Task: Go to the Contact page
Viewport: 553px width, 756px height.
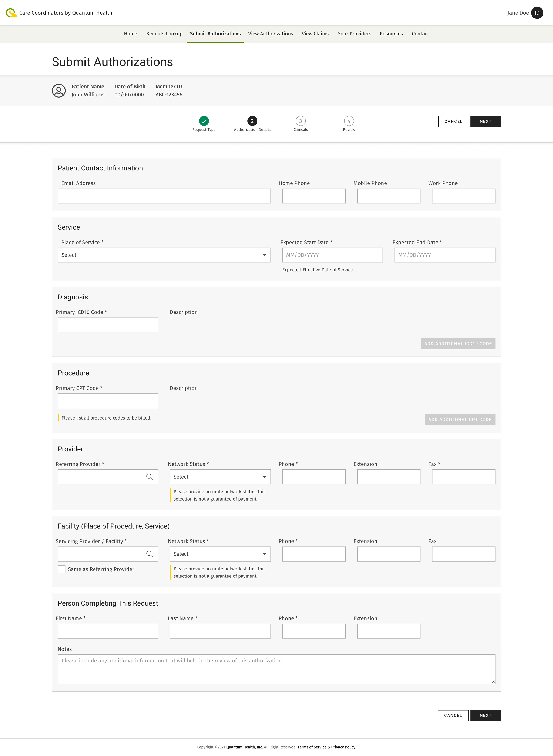Action: coord(420,34)
